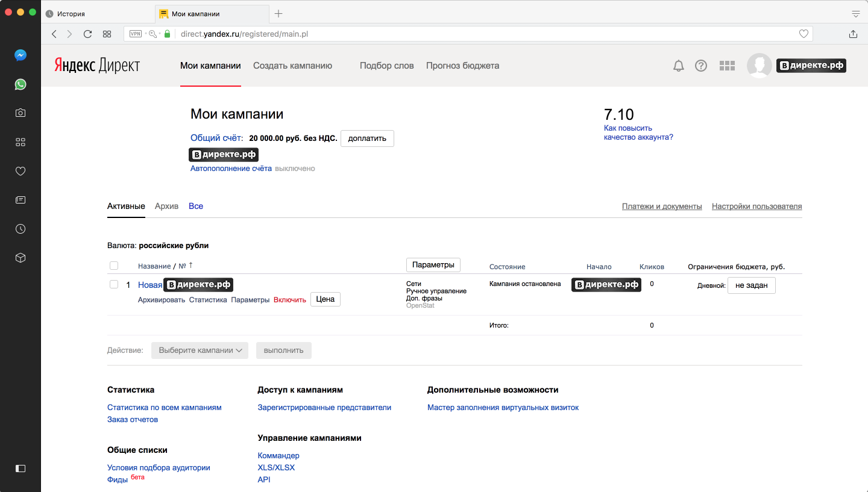868x492 pixels.
Task: Click Архивировать under the campaign
Action: 162,299
